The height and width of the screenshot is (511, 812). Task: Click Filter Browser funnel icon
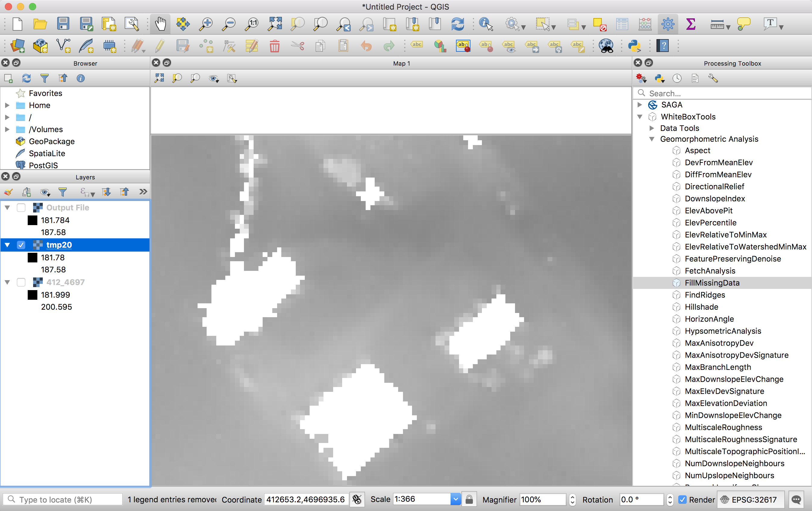[45, 79]
